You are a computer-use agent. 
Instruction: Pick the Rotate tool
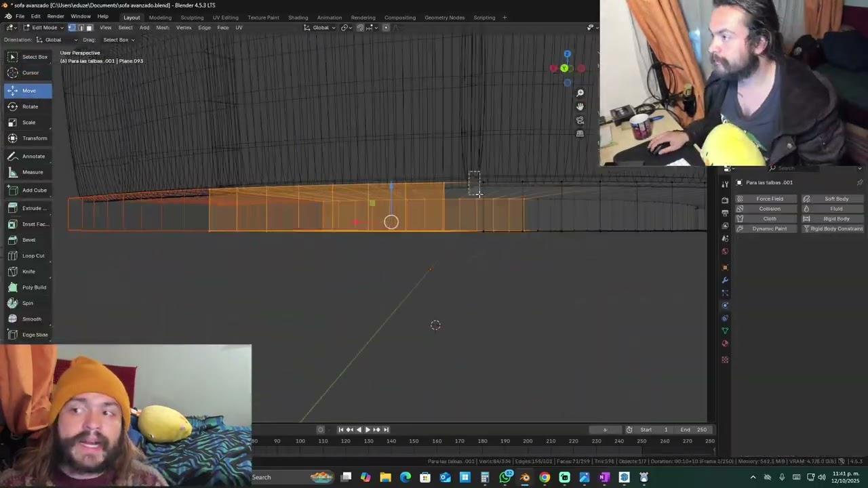click(x=28, y=106)
